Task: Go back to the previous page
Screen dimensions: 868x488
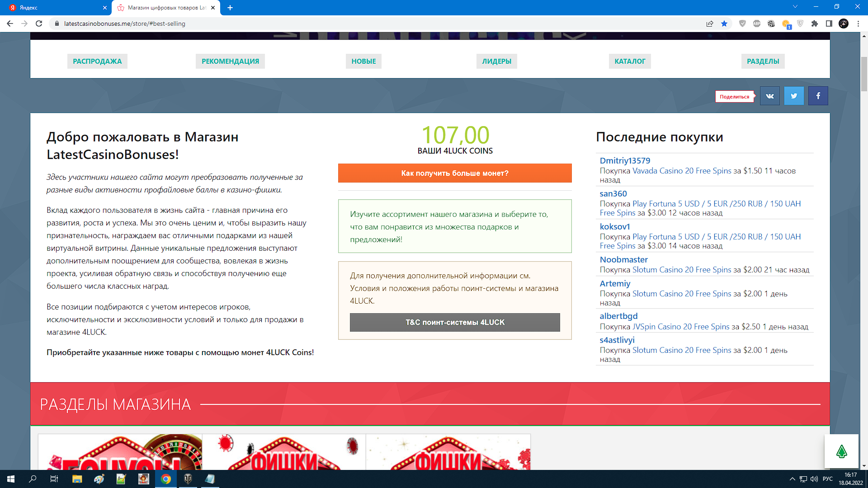Action: click(x=10, y=23)
